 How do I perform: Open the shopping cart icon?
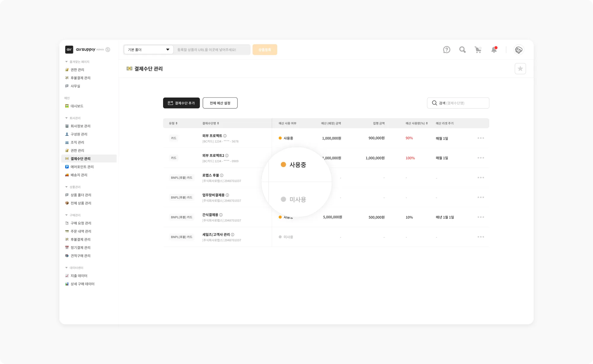[x=478, y=50]
